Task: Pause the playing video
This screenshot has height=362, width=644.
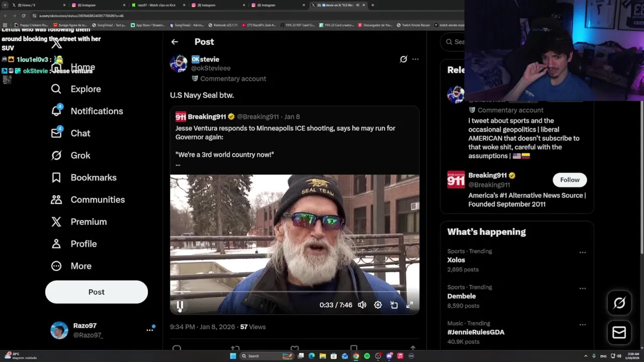Action: click(x=180, y=305)
